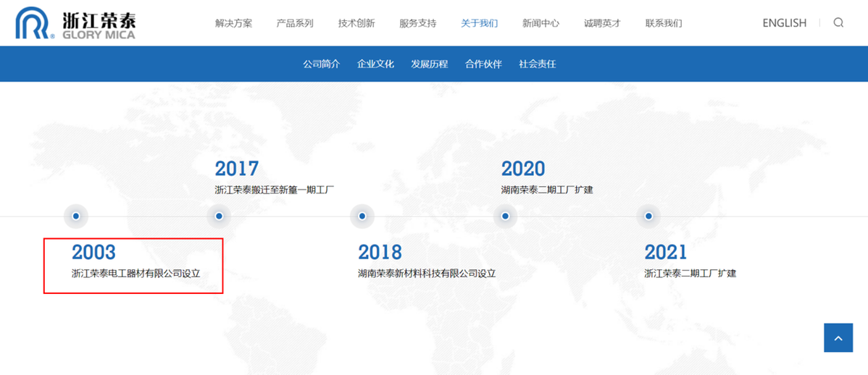Switch to the 企业文化 tab
Image resolution: width=868 pixels, height=375 pixels.
click(x=376, y=64)
